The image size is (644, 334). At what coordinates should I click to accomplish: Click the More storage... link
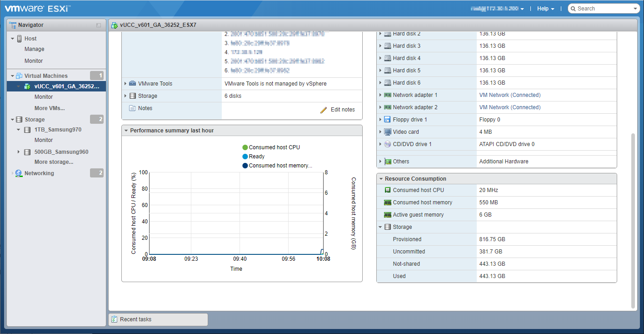54,162
